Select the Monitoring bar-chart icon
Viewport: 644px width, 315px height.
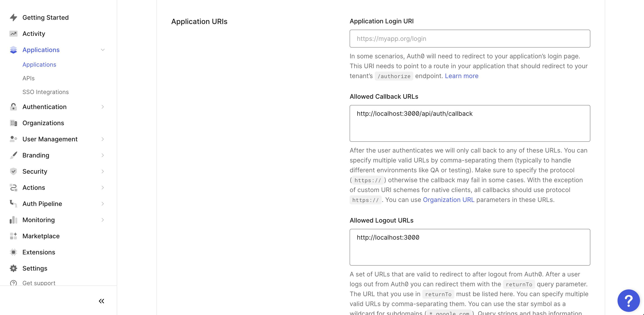pos(13,220)
